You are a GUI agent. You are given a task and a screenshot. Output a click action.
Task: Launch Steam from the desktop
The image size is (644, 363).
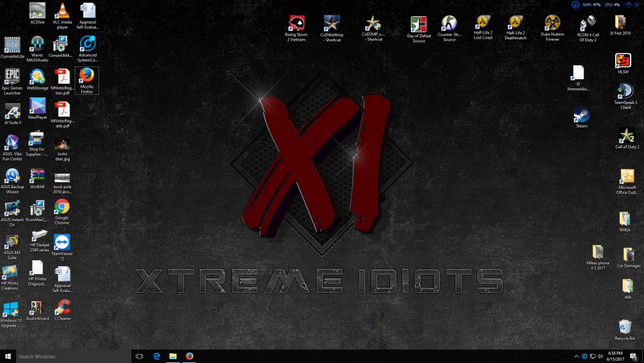tap(582, 115)
